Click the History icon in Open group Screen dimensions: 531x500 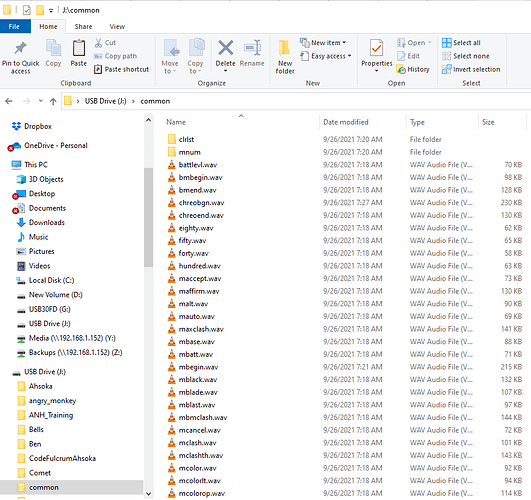[401, 69]
